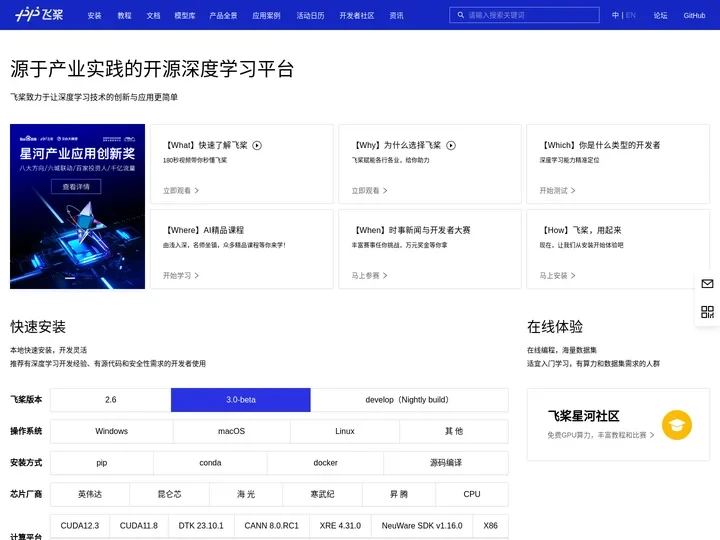
Task: Click 开始测试 under 【Which】 developer type
Action: (x=557, y=191)
